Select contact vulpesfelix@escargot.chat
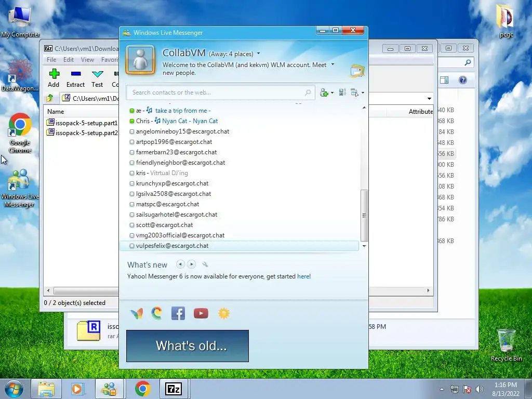This screenshot has width=532, height=399. coord(239,246)
